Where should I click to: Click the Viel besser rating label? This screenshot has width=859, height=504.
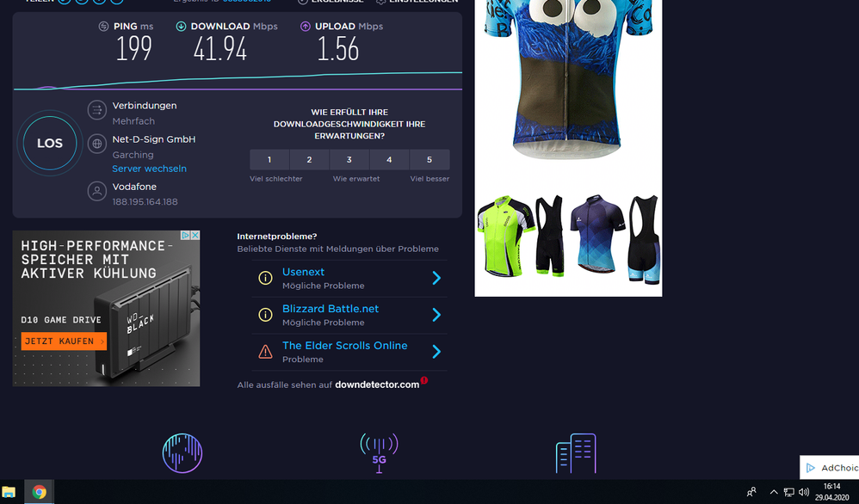[x=429, y=179]
